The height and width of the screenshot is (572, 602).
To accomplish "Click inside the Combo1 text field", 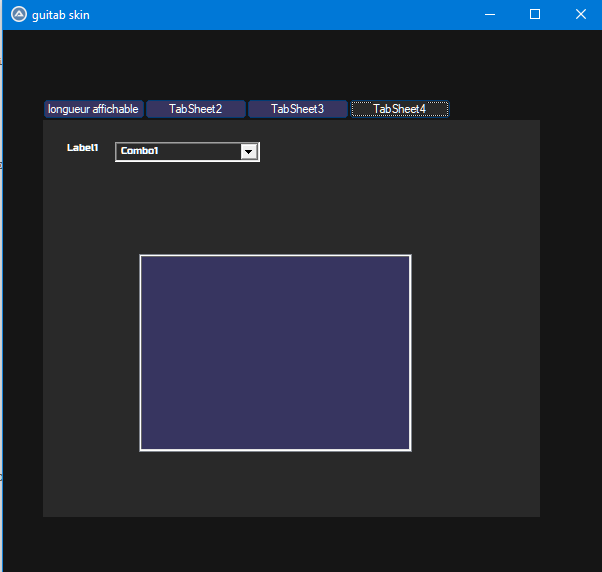I will [177, 151].
